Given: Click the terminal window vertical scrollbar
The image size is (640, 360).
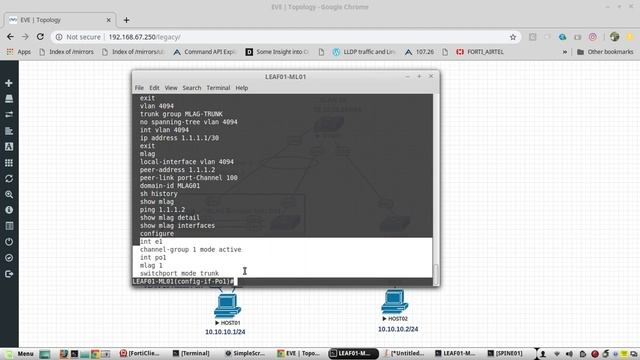Looking at the screenshot, I should pos(436,190).
